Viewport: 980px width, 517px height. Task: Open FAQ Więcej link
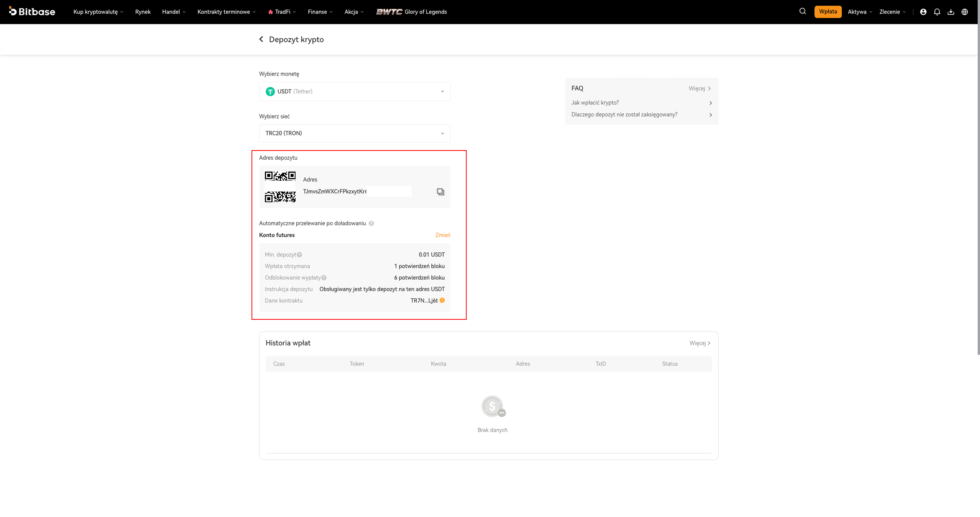coord(699,88)
